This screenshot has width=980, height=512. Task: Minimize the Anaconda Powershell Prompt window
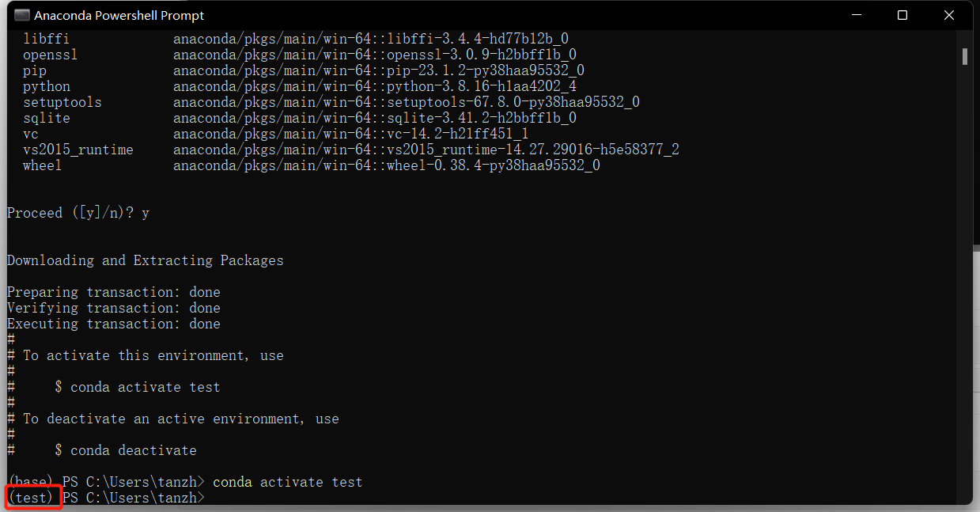856,15
